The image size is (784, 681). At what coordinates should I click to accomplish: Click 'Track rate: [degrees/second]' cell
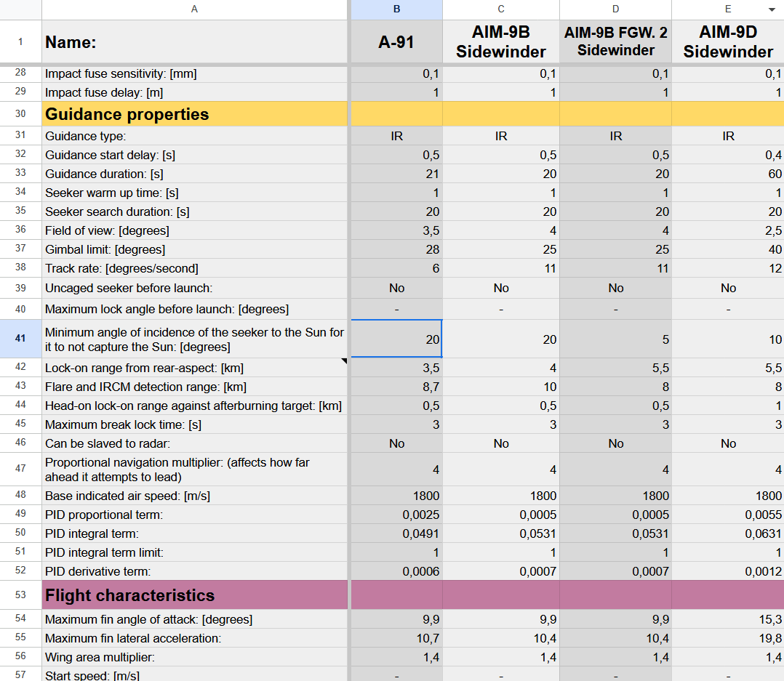(194, 268)
